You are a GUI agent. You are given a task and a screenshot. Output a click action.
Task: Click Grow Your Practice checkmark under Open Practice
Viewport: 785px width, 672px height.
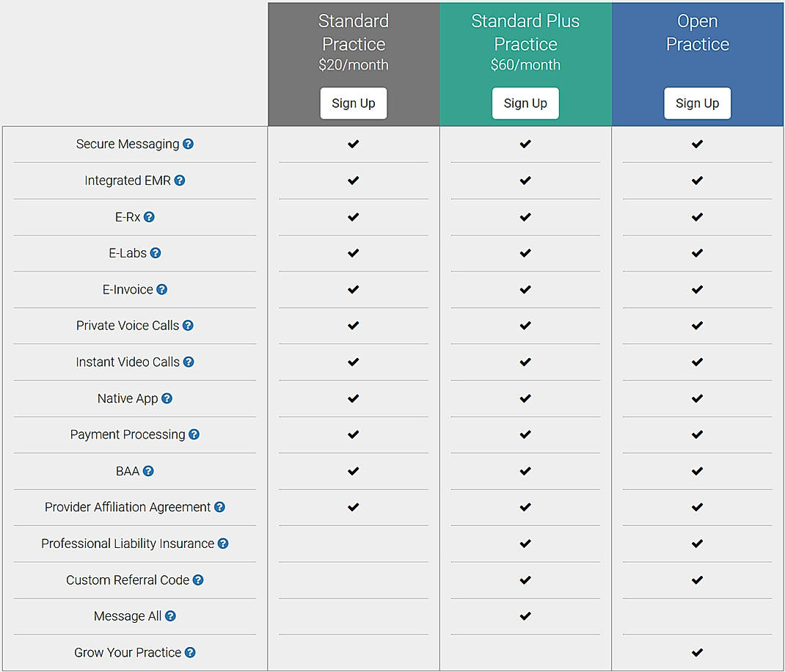[697, 652]
